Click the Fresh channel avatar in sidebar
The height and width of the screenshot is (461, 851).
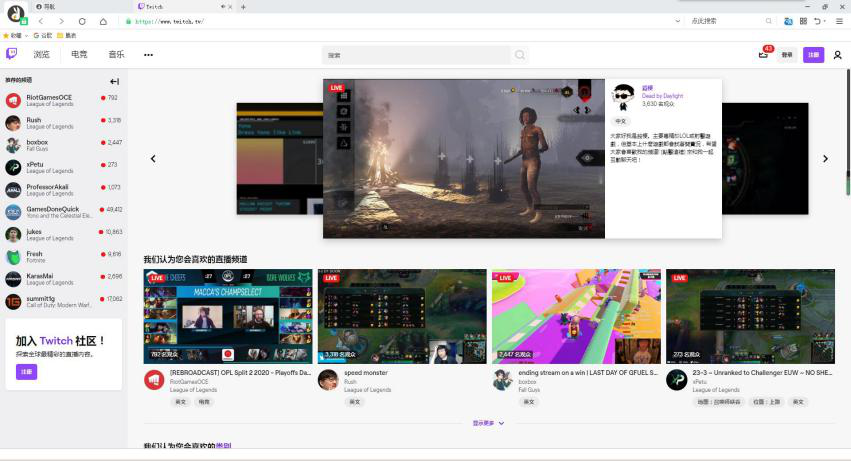click(x=13, y=257)
